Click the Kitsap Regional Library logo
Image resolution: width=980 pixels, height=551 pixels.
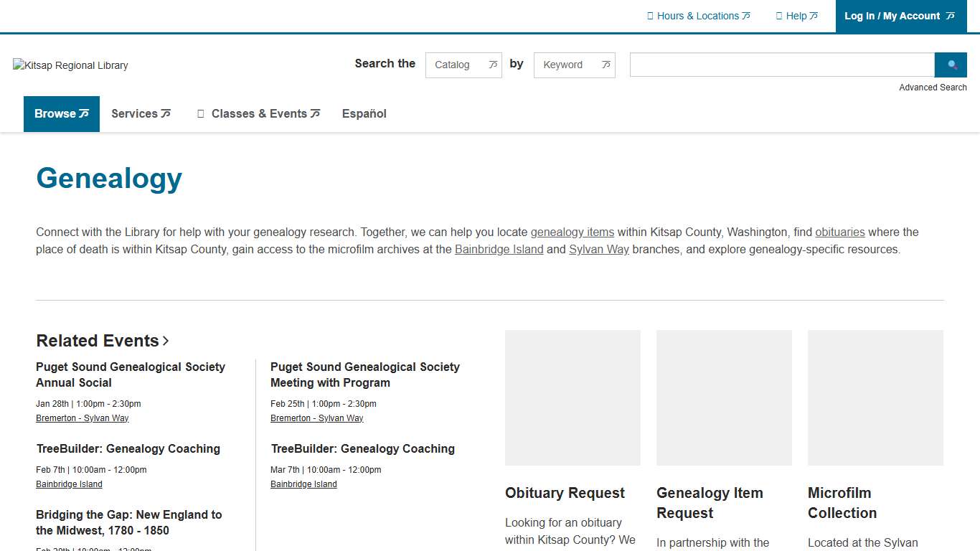point(70,65)
